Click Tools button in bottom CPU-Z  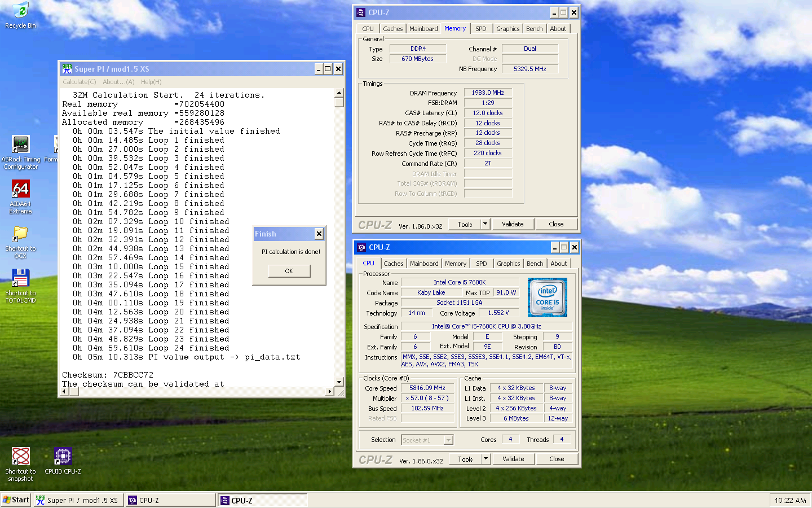coord(465,459)
